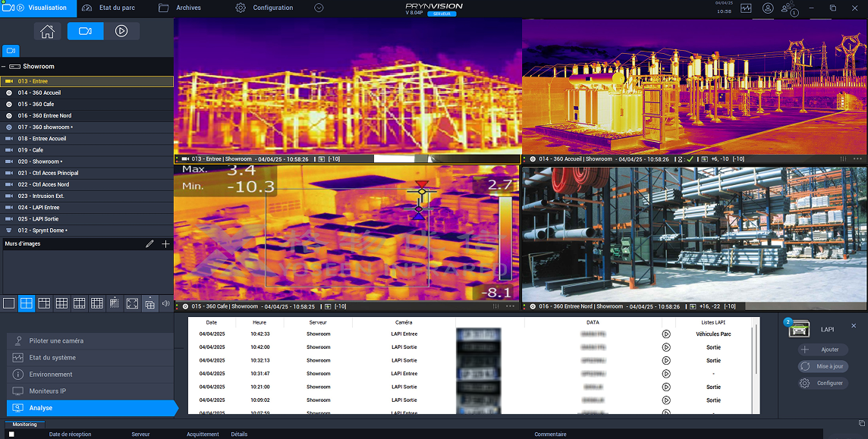The image size is (868, 439).
Task: Add a new image wall with plus icon
Action: click(166, 244)
